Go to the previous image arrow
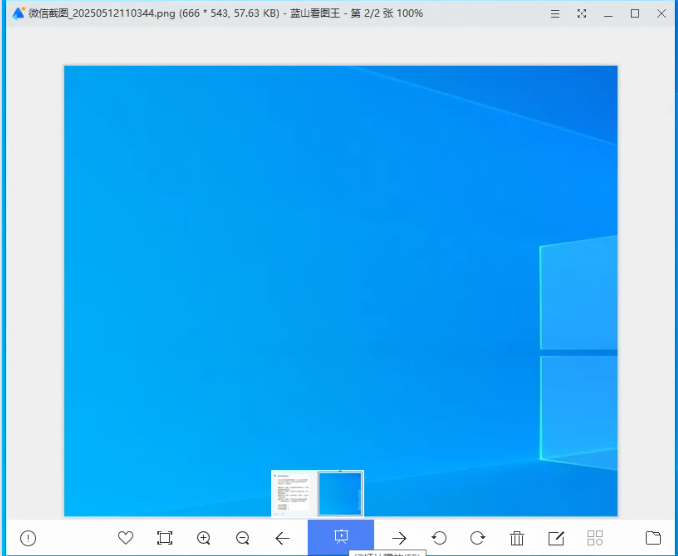This screenshot has width=678, height=556. 282,538
